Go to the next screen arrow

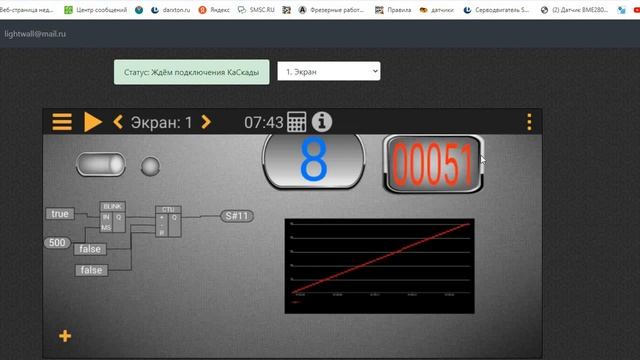point(207,122)
